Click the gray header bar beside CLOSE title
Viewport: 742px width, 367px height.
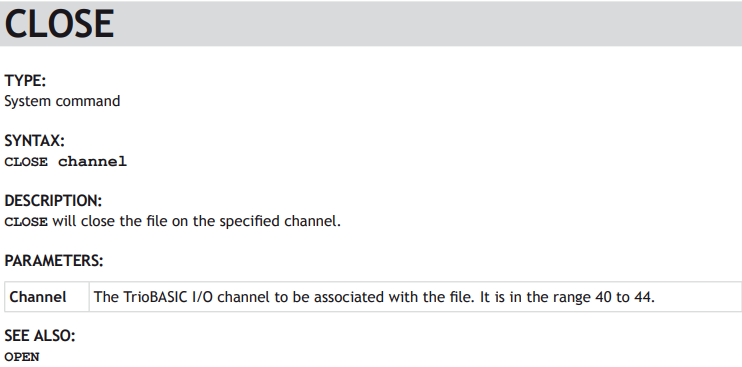426,24
